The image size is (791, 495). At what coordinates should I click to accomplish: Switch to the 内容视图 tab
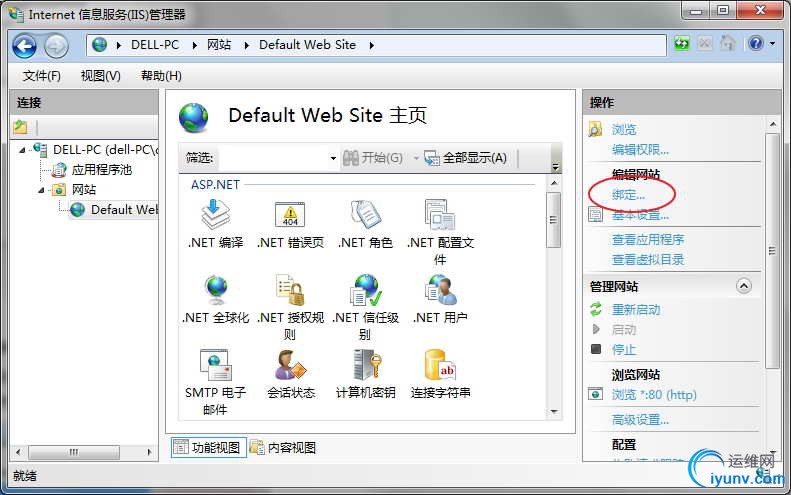pyautogui.click(x=284, y=448)
